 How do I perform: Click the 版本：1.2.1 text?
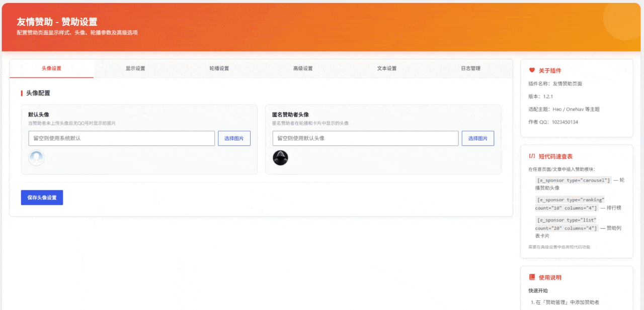pyautogui.click(x=541, y=96)
